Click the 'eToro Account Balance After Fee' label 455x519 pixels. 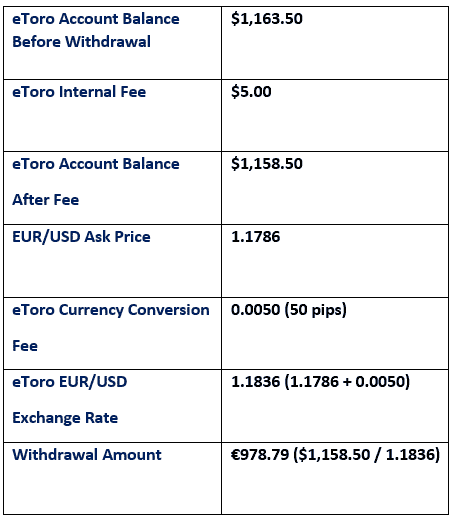[96, 182]
